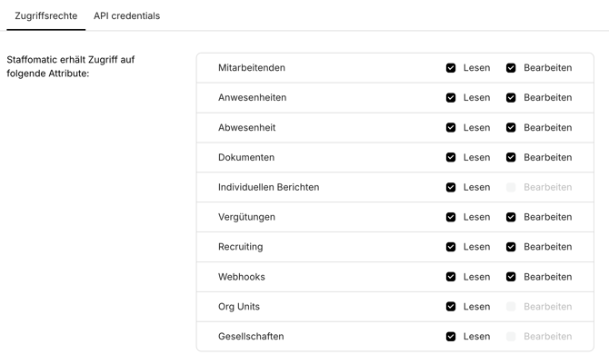609x364 pixels.
Task: Uncheck Bearbeiten for Abwesenheit
Action: [x=511, y=128]
